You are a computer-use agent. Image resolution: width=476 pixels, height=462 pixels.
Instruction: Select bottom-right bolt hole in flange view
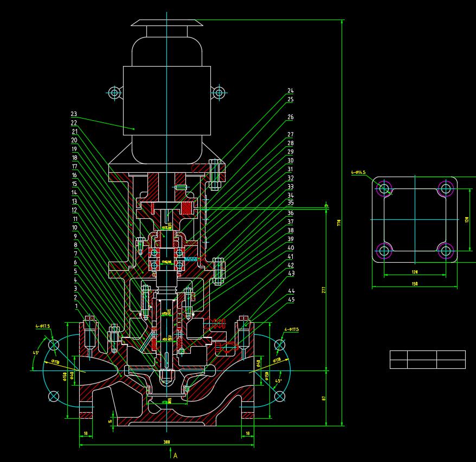point(446,251)
